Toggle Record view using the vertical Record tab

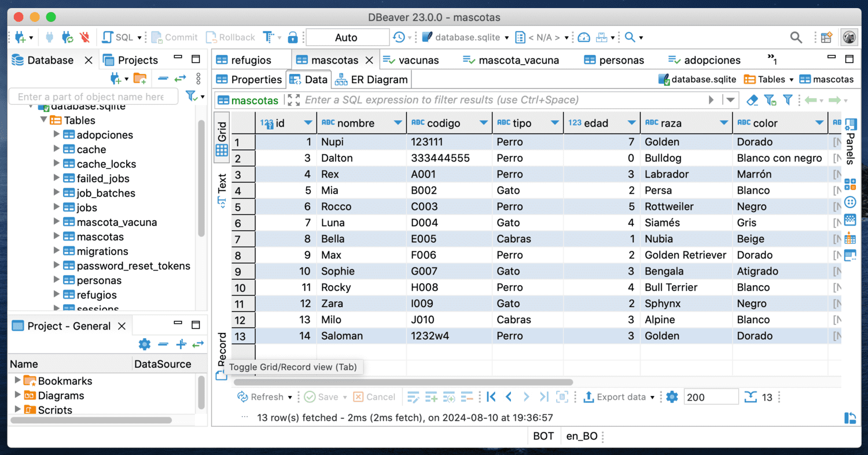point(222,352)
